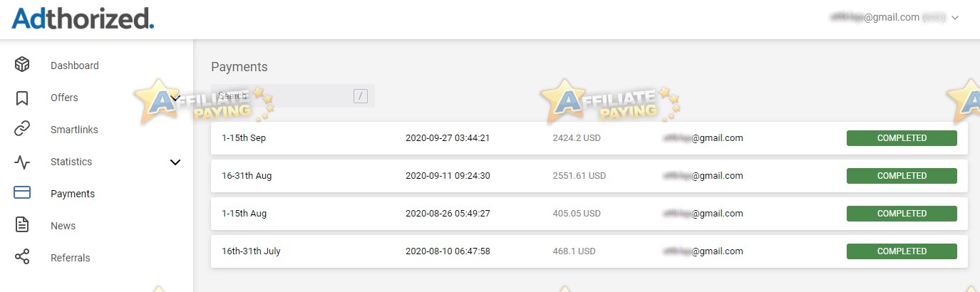Expand the Offers submenu chevron

pos(176,98)
